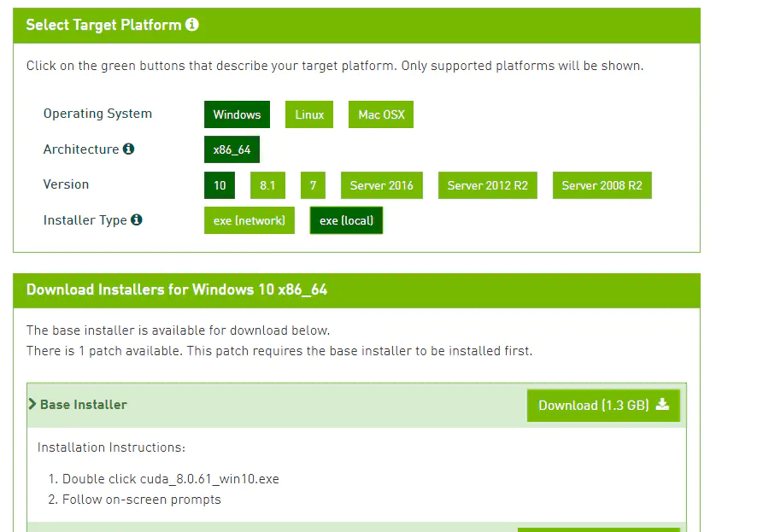Click info icon next to Select Target Platform
The height and width of the screenshot is (532, 763).
coord(192,24)
